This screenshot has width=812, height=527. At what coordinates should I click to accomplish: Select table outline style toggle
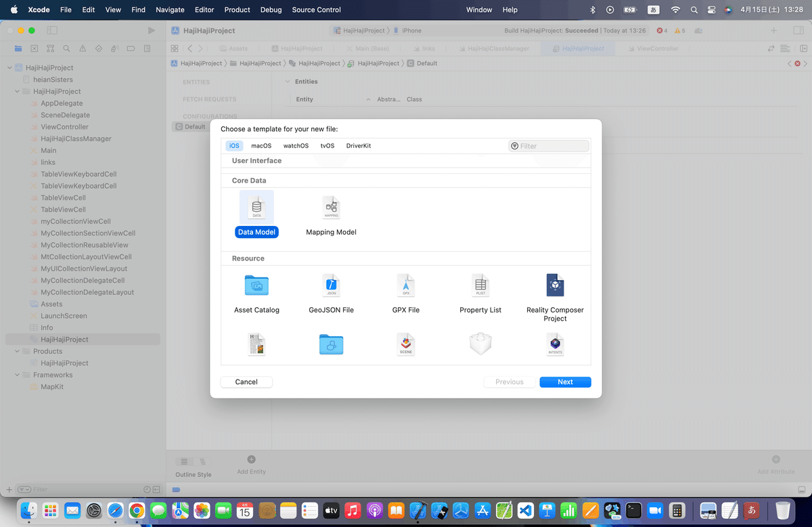(x=184, y=461)
